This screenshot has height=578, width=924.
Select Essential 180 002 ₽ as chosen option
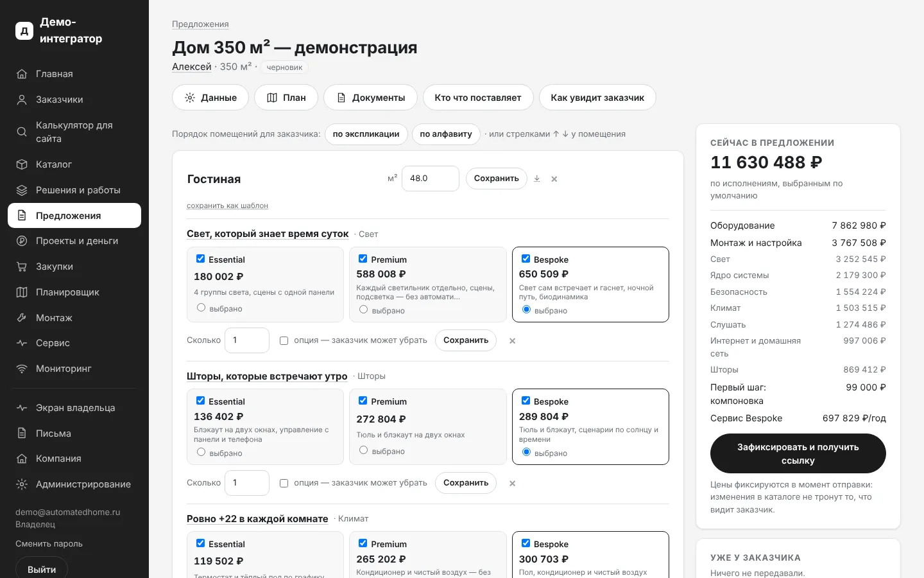coord(201,308)
